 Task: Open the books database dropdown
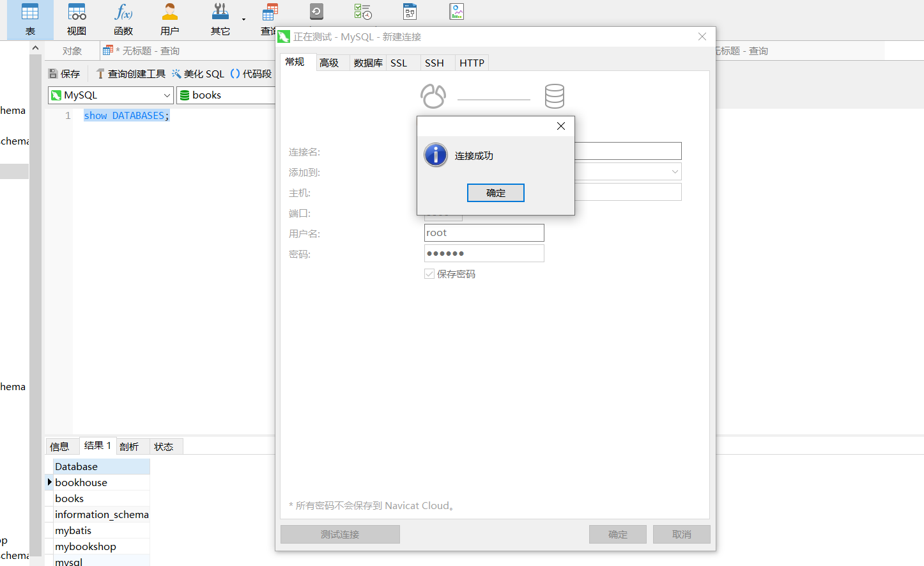pos(226,95)
